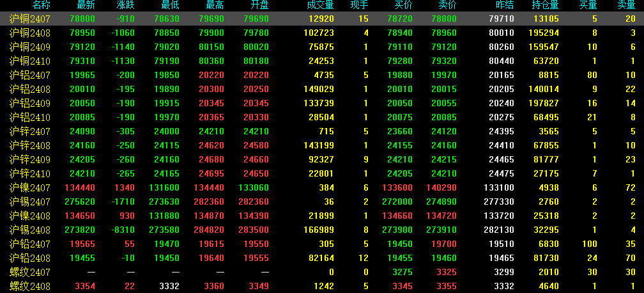
Task: Choose the 沪锌2410 contract
Action: point(29,173)
